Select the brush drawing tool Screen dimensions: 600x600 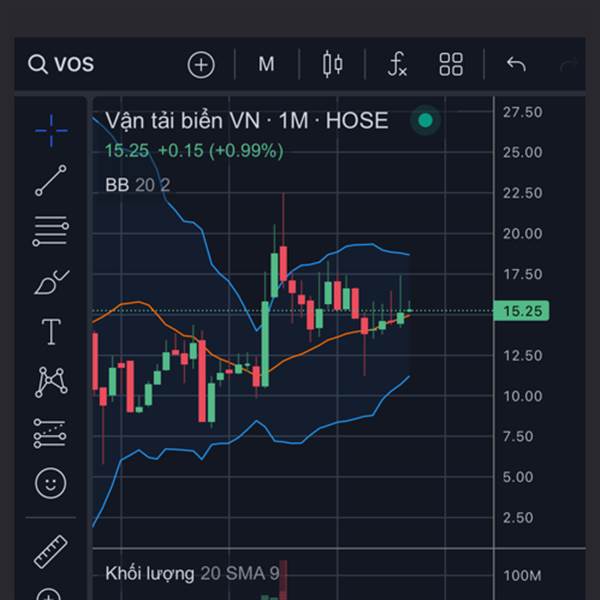(52, 282)
